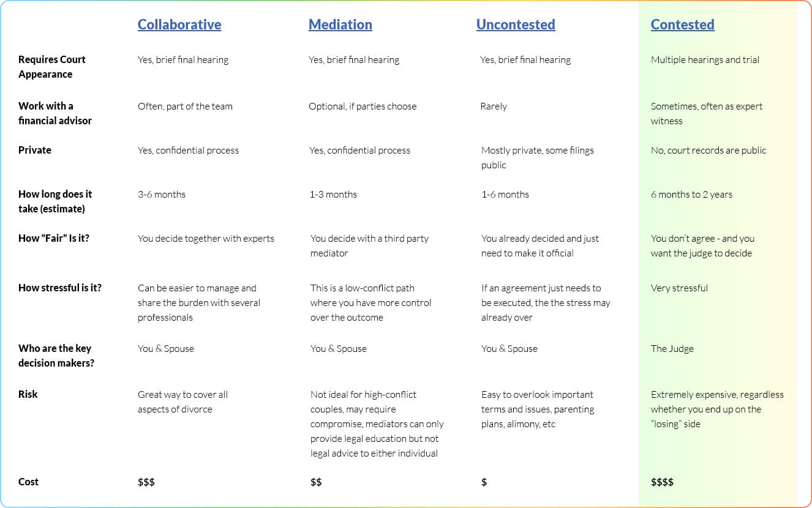This screenshot has width=812, height=508.
Task: Select 'The Judge' decision maker cell
Action: tap(672, 349)
